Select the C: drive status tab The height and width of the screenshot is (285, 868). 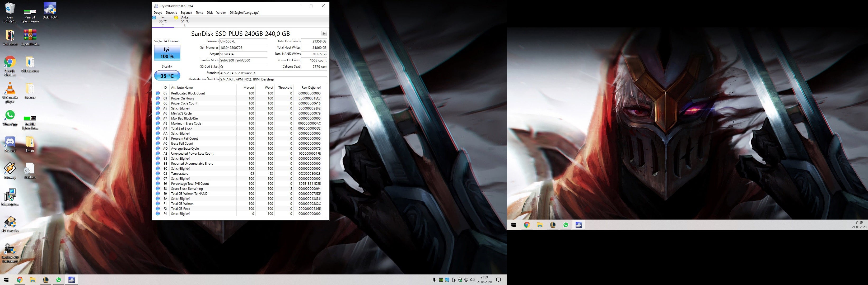(x=163, y=21)
